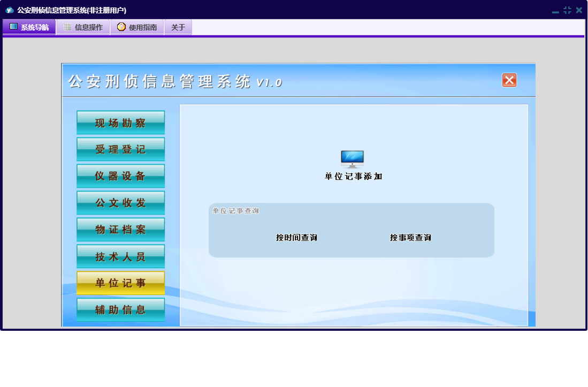Select the 关于 menu item

click(x=178, y=27)
